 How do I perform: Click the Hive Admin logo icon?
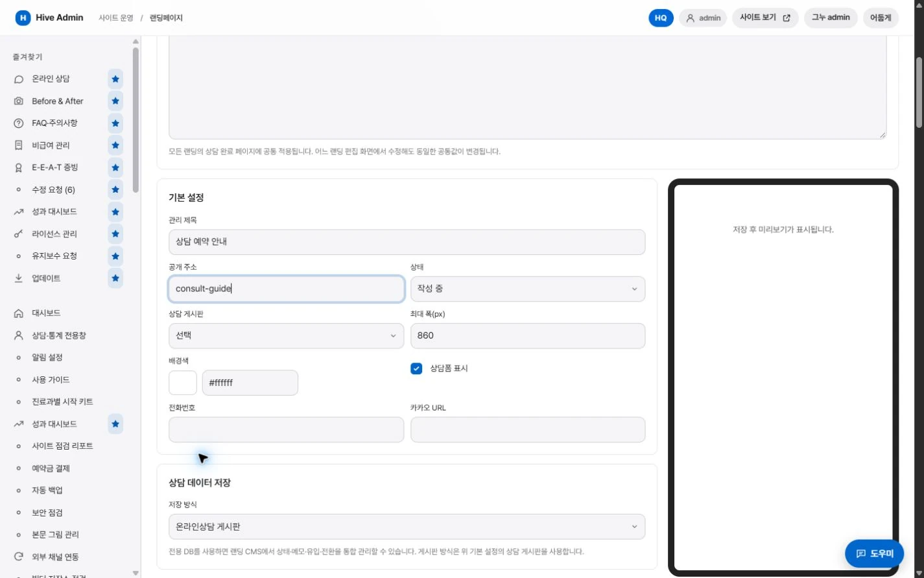(x=23, y=18)
